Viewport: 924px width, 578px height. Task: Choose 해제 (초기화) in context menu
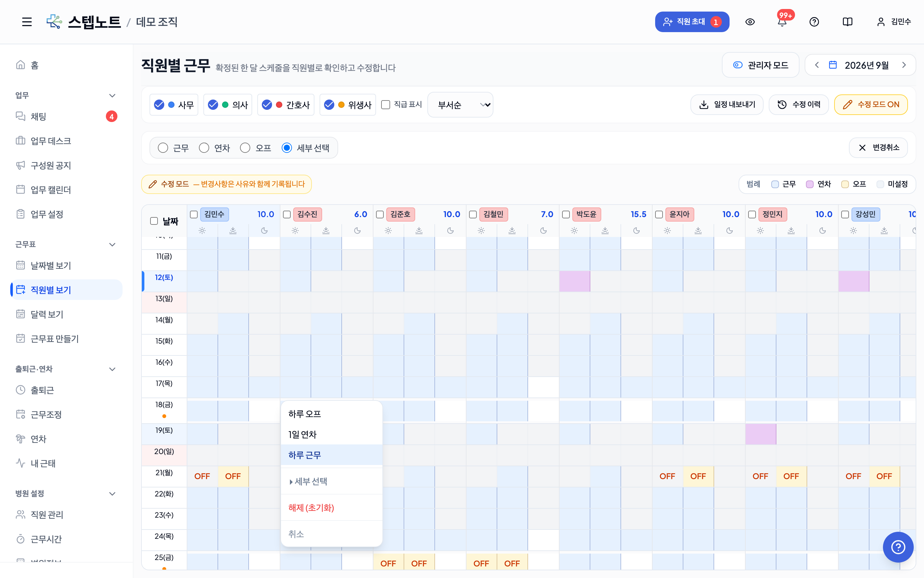(331, 508)
